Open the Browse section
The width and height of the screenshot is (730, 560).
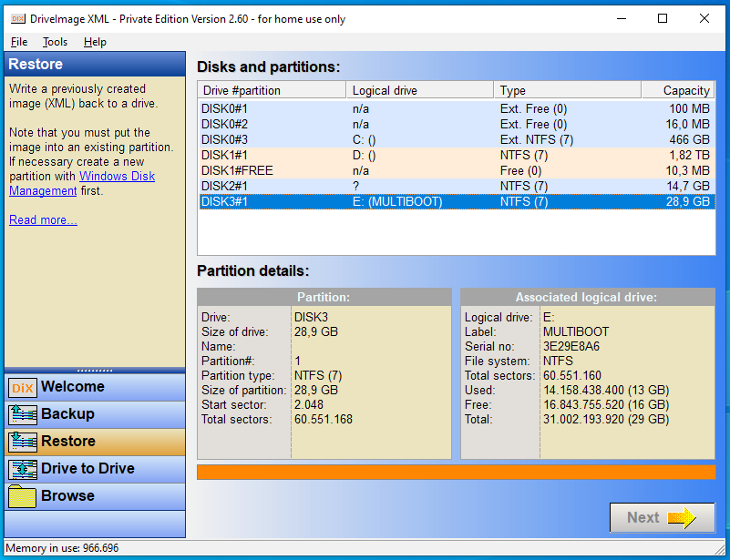(95, 496)
